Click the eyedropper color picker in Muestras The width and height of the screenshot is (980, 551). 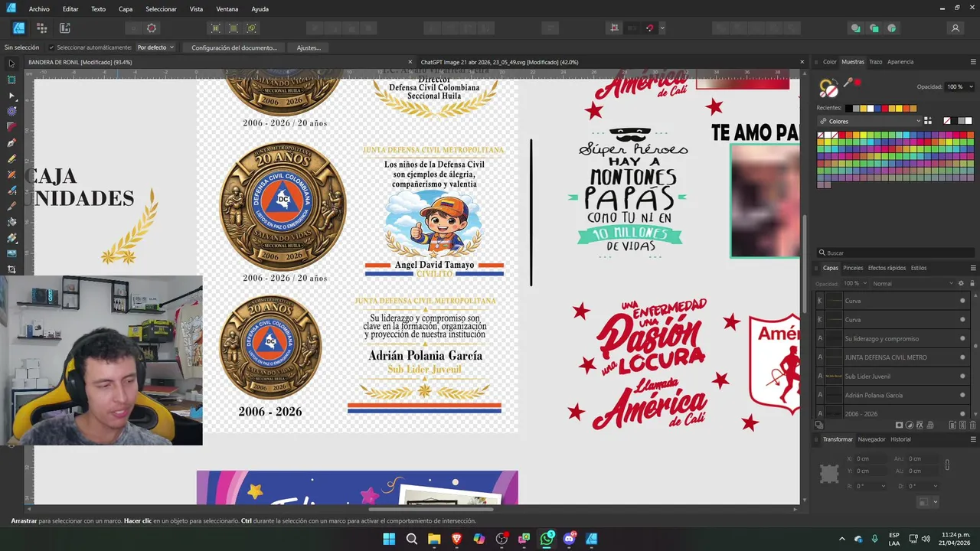[848, 83]
